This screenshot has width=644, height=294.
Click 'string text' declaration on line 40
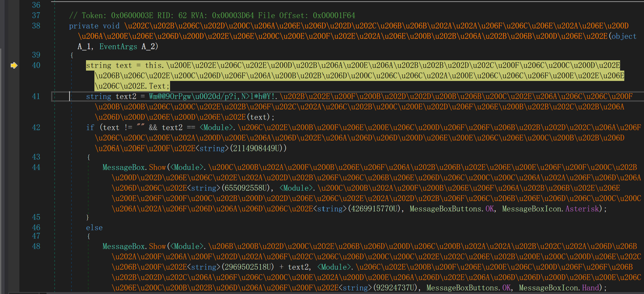(x=109, y=65)
